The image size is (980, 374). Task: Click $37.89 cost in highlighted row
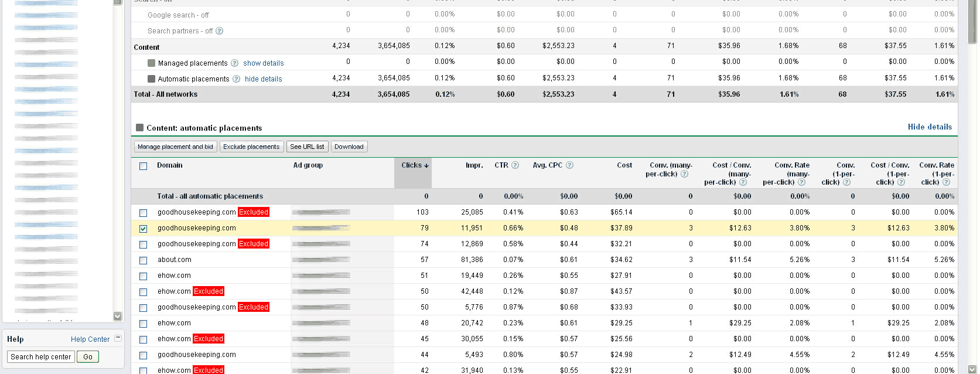coord(622,228)
